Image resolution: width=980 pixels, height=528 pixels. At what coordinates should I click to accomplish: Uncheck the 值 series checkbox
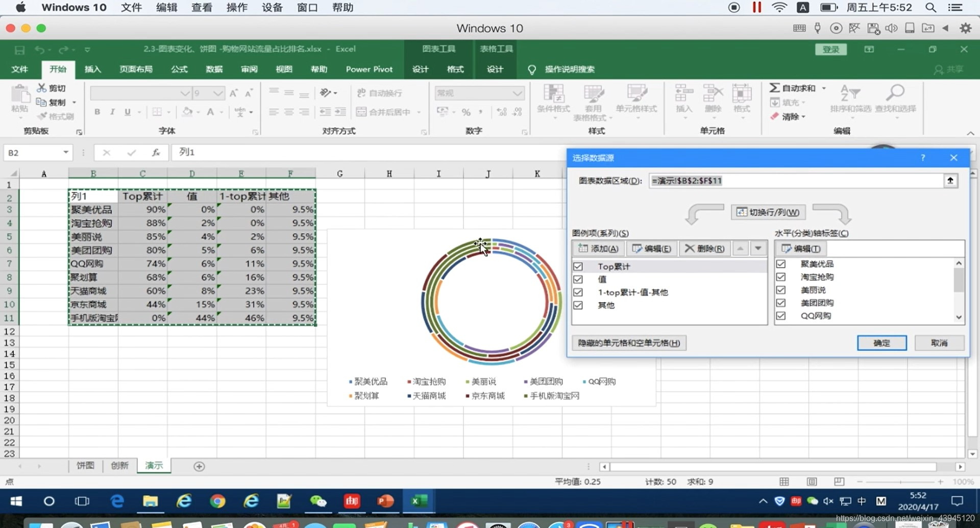(x=578, y=279)
